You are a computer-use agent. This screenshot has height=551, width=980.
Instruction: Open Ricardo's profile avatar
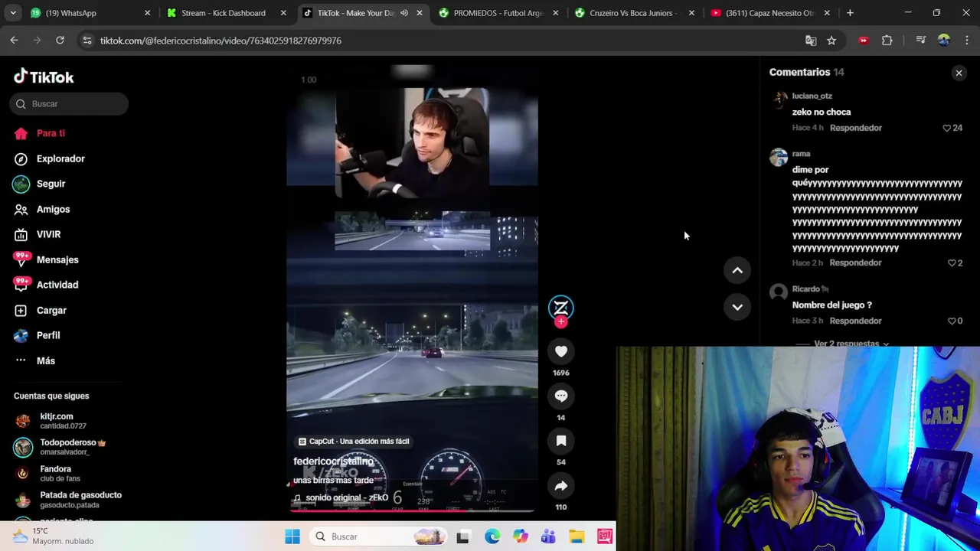pos(779,292)
